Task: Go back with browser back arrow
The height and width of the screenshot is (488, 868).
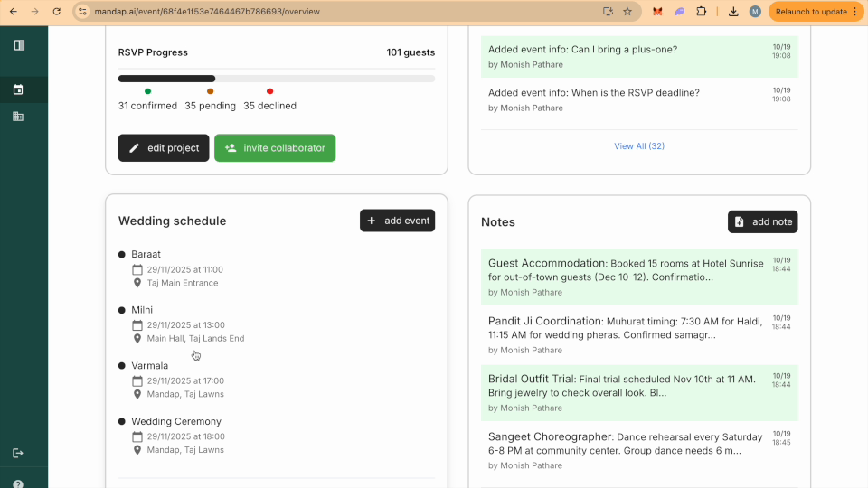Action: (x=14, y=12)
